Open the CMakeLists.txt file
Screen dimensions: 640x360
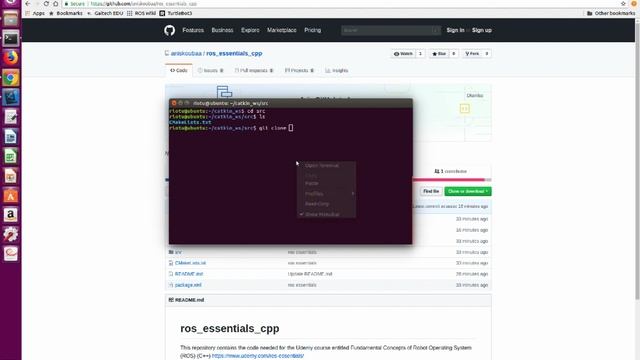pos(191,263)
